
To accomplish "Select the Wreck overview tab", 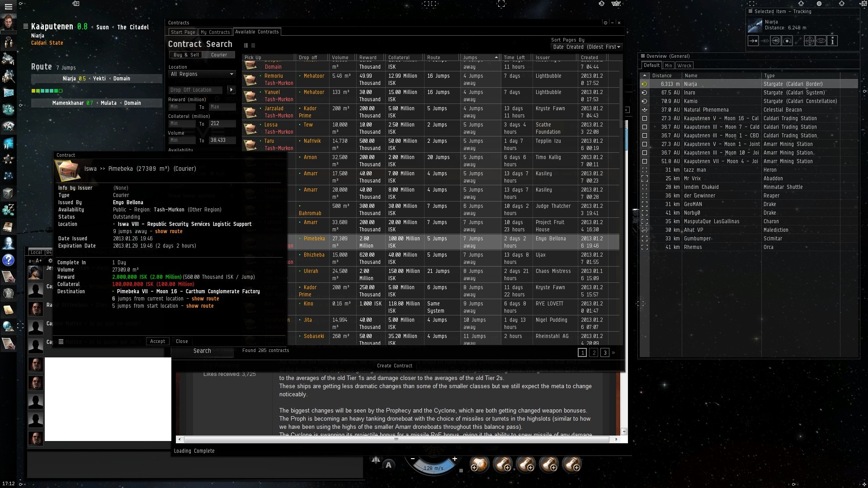I will coord(684,66).
